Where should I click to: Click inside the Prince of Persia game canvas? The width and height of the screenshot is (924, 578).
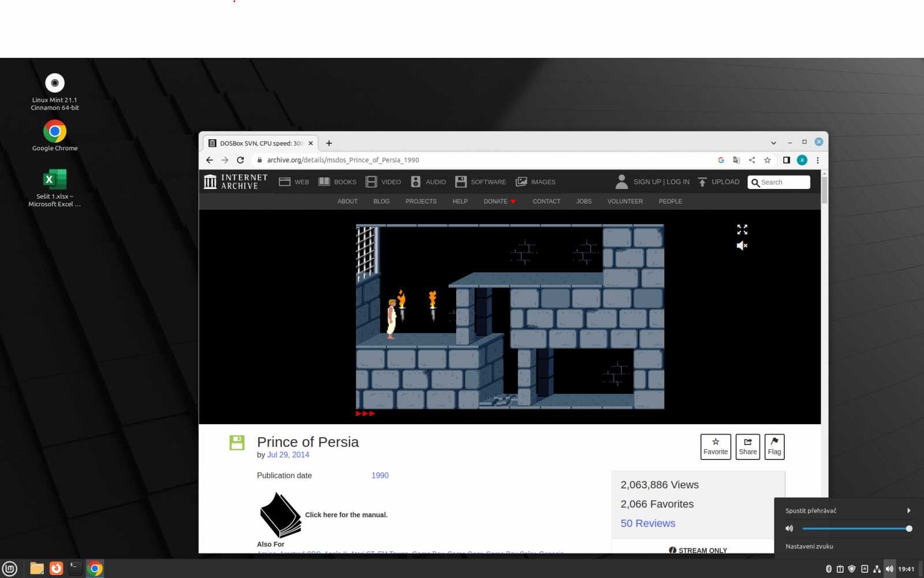pos(510,317)
